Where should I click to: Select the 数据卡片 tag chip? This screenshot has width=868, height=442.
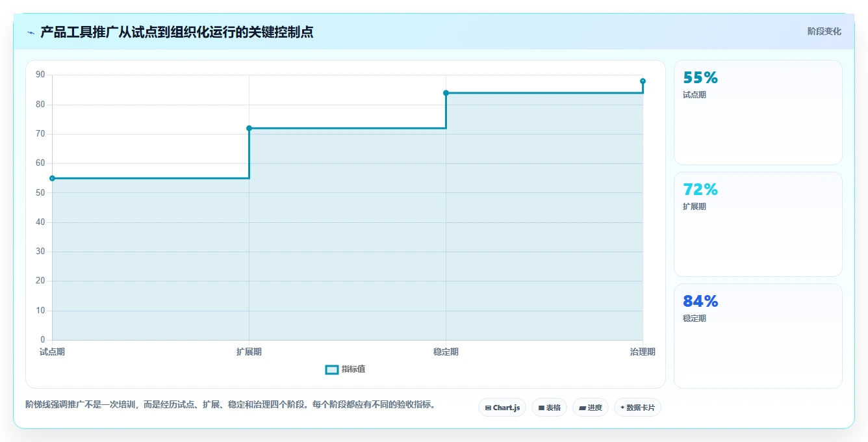(x=637, y=408)
